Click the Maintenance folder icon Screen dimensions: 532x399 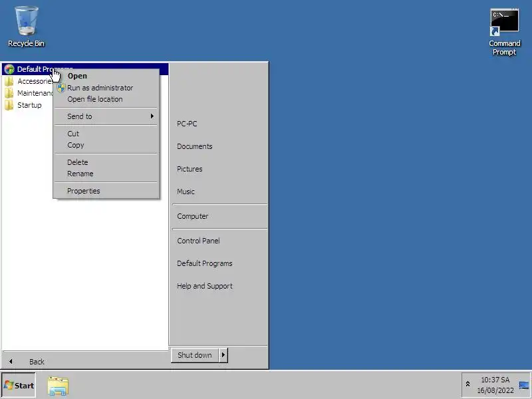tap(9, 93)
